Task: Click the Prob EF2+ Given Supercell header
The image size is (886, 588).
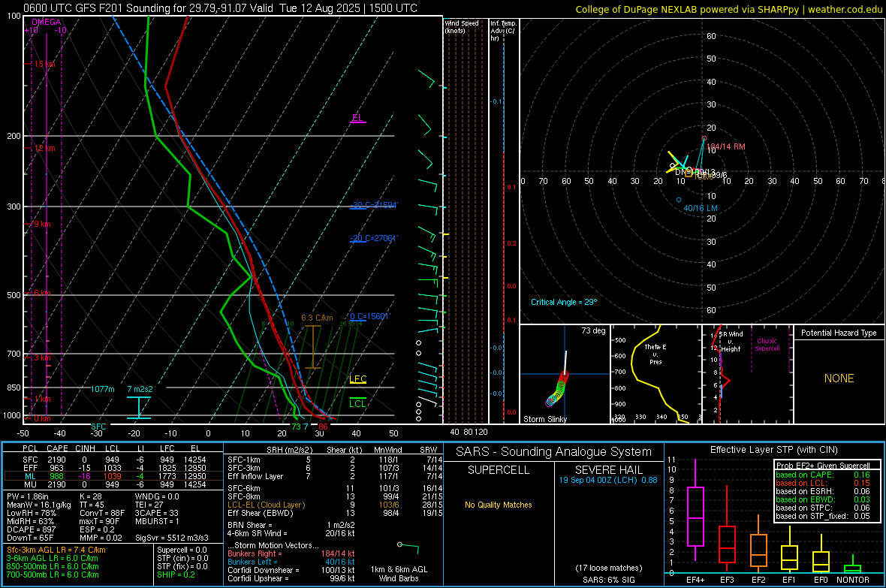Action: (x=823, y=466)
